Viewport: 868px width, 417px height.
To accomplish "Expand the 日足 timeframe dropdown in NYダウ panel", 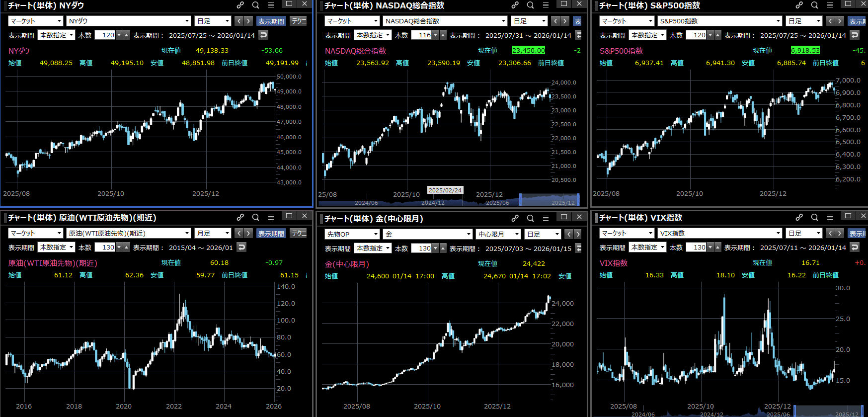I will (213, 21).
